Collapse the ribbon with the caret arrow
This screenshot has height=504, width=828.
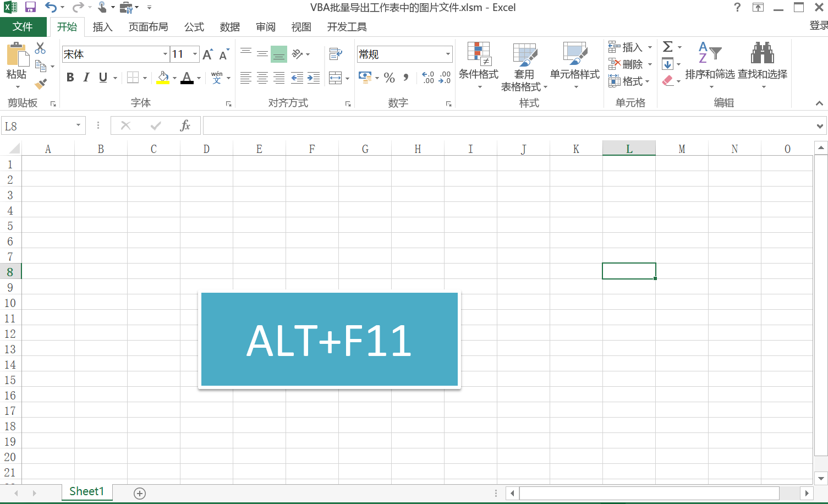(819, 103)
